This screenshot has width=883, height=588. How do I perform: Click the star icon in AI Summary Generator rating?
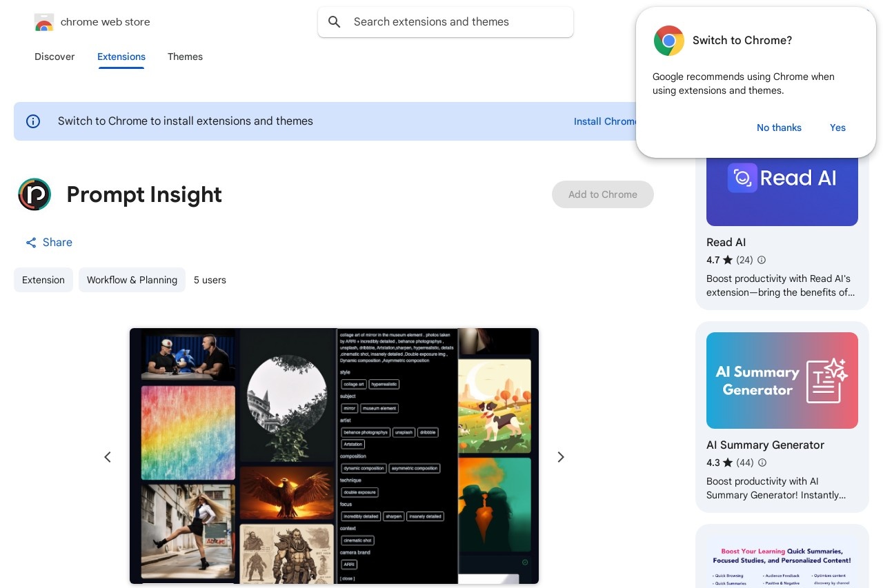pos(728,463)
